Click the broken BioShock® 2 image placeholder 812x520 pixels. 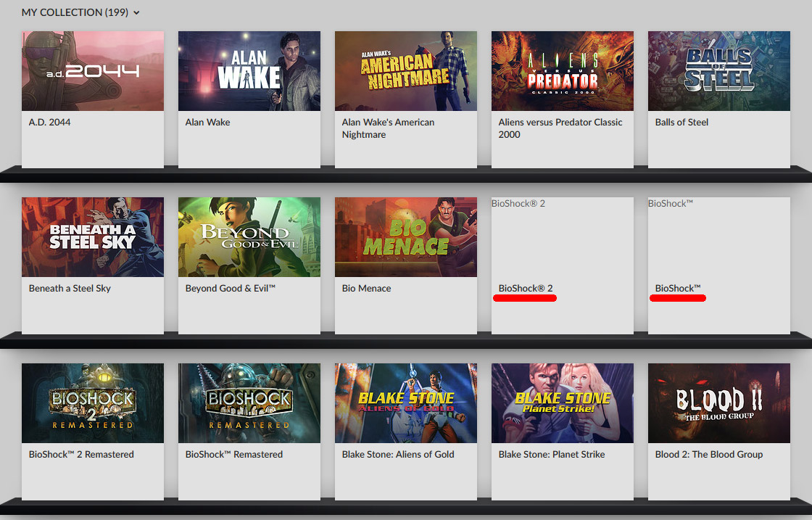point(563,237)
